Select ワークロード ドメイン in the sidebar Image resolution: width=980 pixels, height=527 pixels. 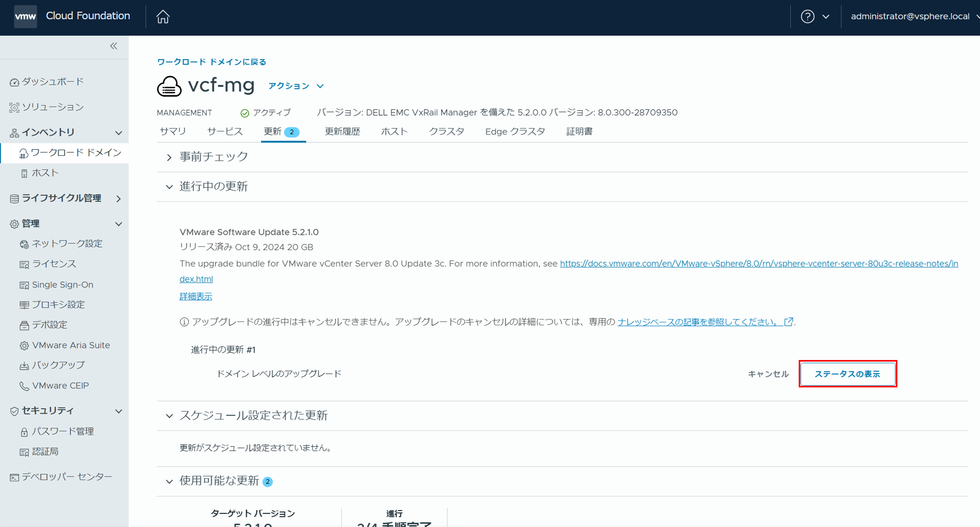tap(76, 153)
